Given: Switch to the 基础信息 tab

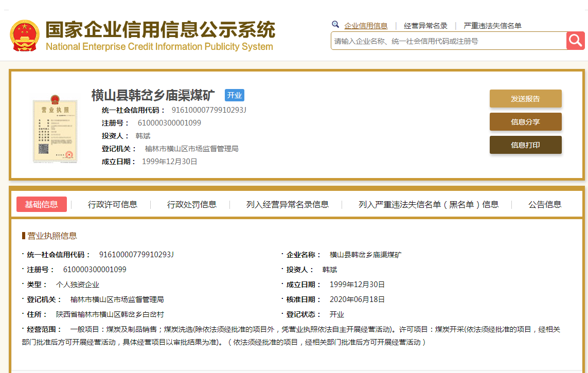Looking at the screenshot, I should [x=42, y=204].
